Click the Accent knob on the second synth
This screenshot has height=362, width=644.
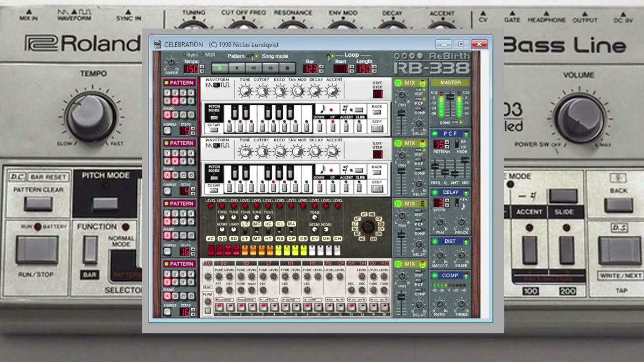pyautogui.click(x=333, y=151)
